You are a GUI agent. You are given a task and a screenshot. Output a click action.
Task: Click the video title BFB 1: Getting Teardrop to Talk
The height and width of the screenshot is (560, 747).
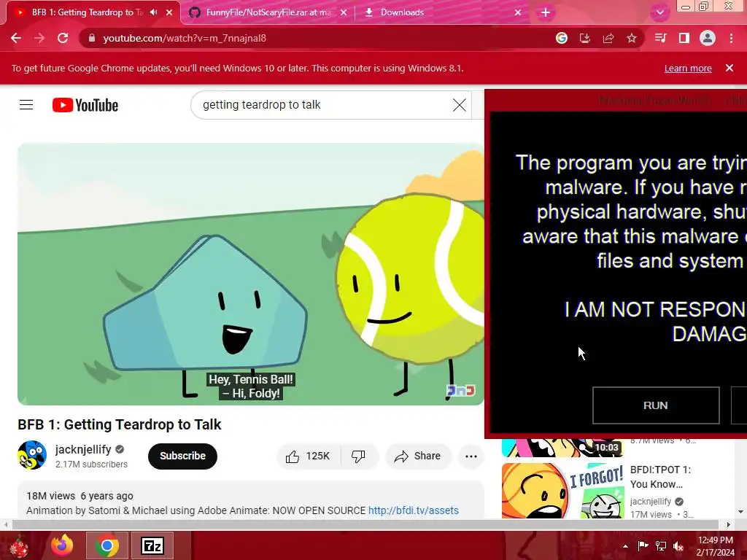[x=119, y=424]
